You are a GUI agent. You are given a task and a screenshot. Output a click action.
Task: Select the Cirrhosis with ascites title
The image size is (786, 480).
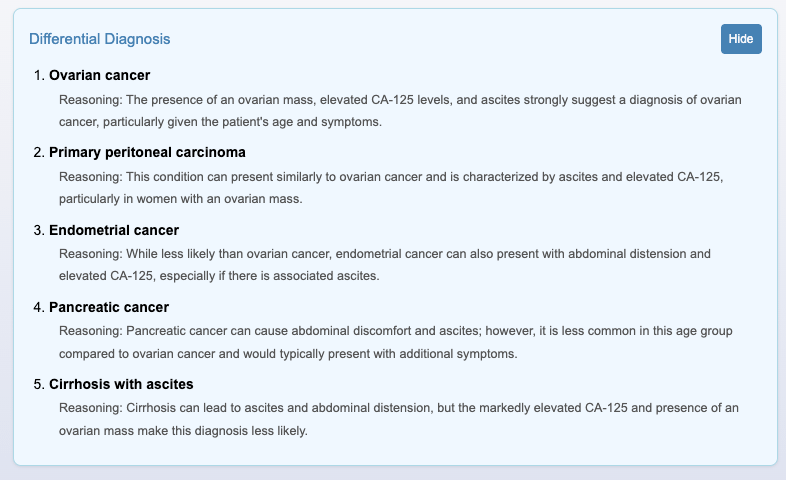(121, 384)
